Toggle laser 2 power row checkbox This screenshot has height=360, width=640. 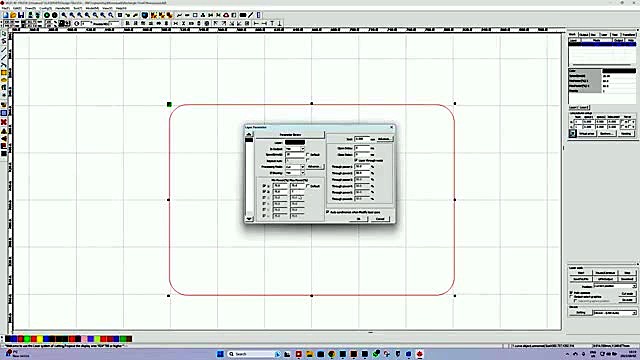[264, 191]
